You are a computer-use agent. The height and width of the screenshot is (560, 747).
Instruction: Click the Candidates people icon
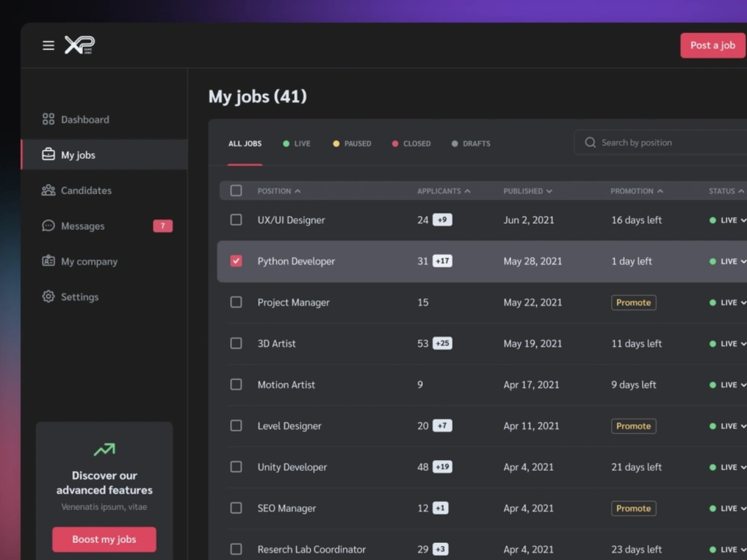coord(48,190)
